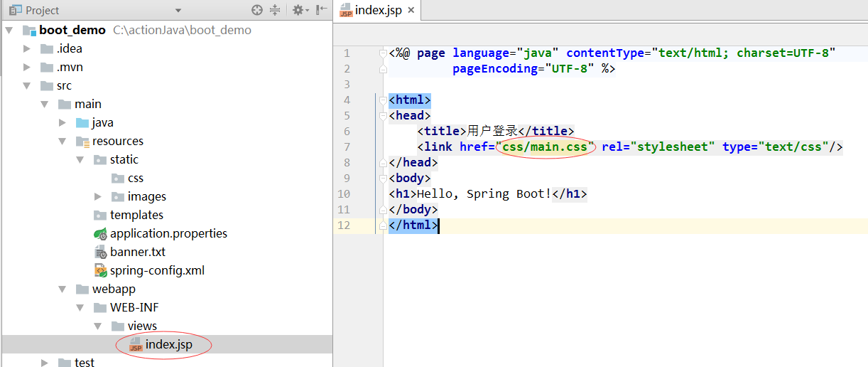Expand the .mvn folder
The image size is (868, 367).
[x=27, y=67]
